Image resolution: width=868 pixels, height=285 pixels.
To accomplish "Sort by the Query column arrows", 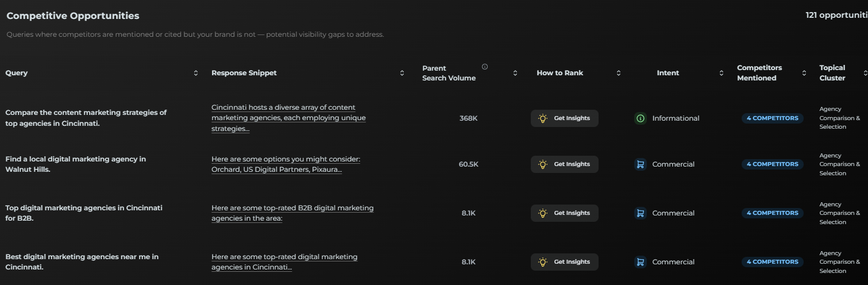I will (x=196, y=73).
